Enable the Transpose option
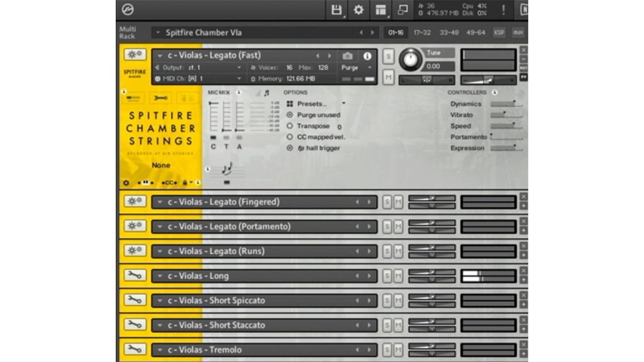 click(290, 126)
